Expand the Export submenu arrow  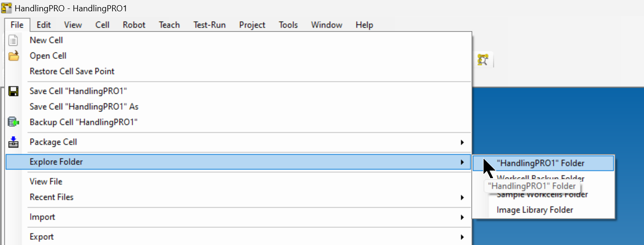coord(462,237)
